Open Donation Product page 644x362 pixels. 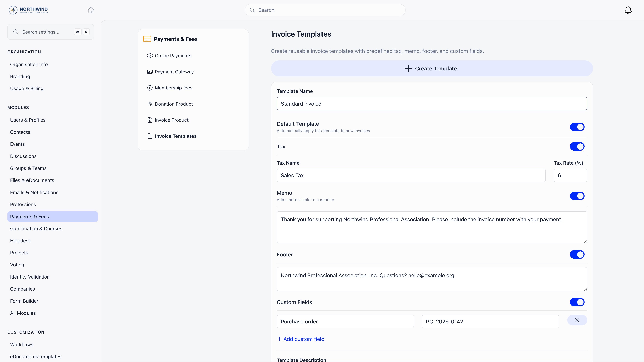[174, 104]
